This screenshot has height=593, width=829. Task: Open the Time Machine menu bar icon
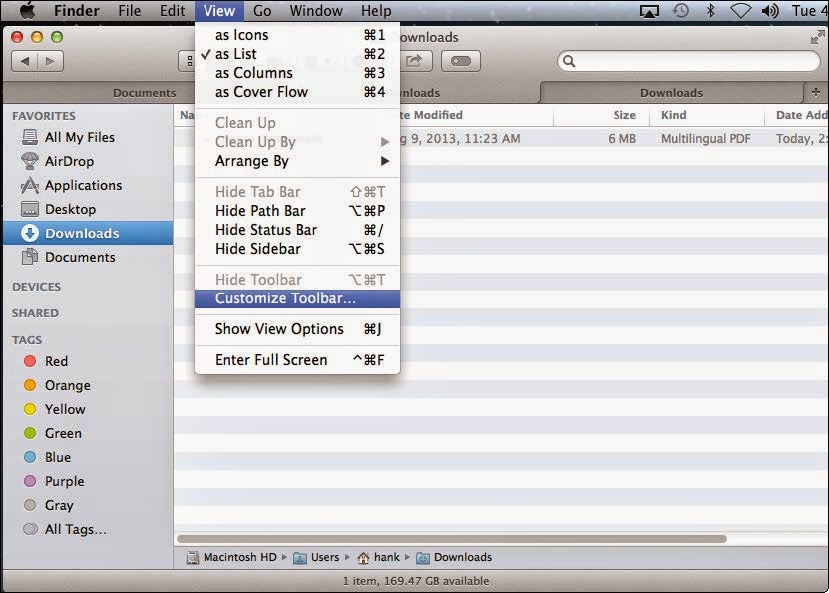coord(680,11)
